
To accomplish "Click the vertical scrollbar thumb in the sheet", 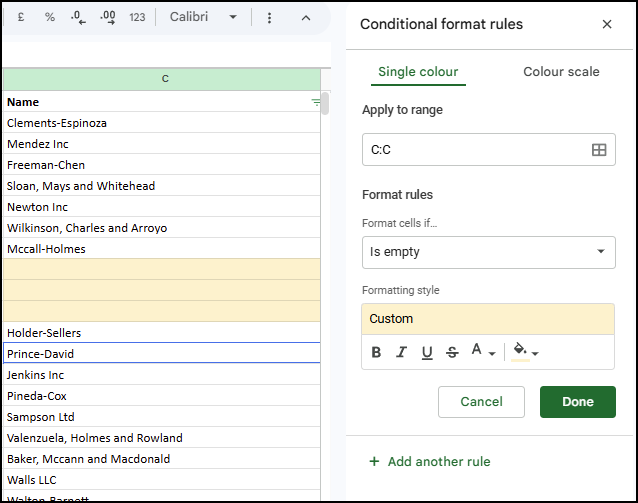I will click(x=325, y=104).
